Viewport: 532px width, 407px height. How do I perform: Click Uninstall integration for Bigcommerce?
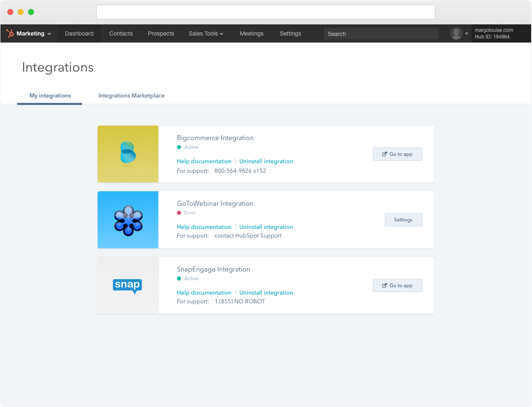pyautogui.click(x=266, y=161)
